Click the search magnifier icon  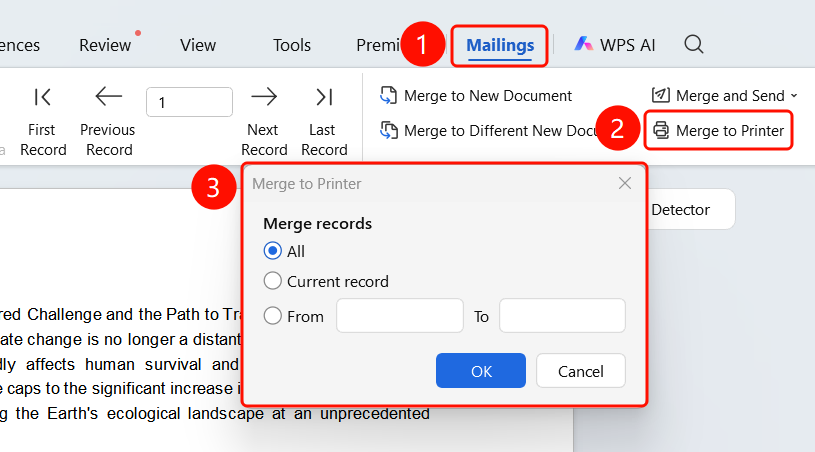tap(693, 45)
